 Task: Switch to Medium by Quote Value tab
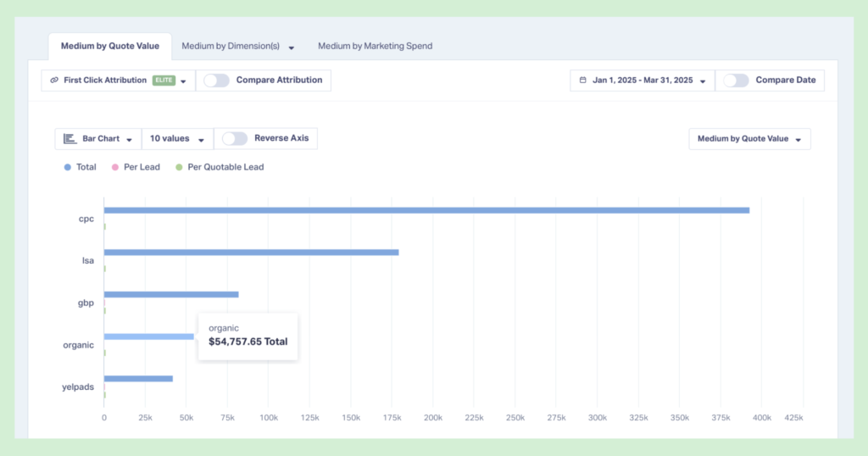[109, 46]
